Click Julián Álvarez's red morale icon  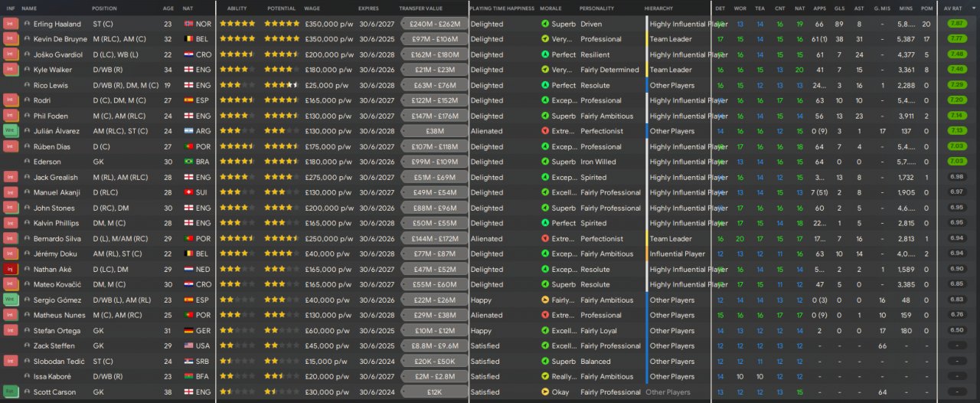545,131
